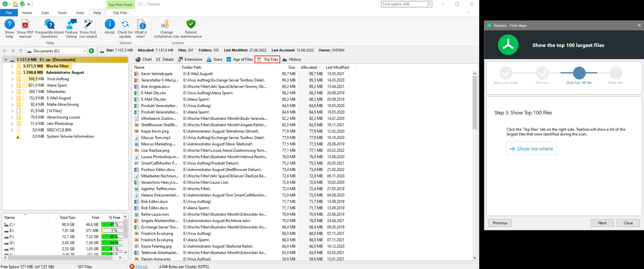Click the Show me where link
This screenshot has width=644, height=269.
point(532,149)
